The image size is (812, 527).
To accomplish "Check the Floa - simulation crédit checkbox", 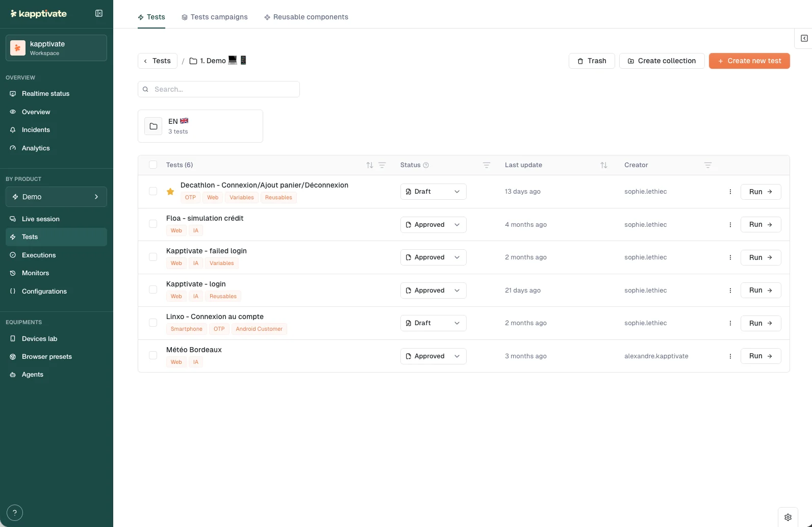I will pos(153,224).
